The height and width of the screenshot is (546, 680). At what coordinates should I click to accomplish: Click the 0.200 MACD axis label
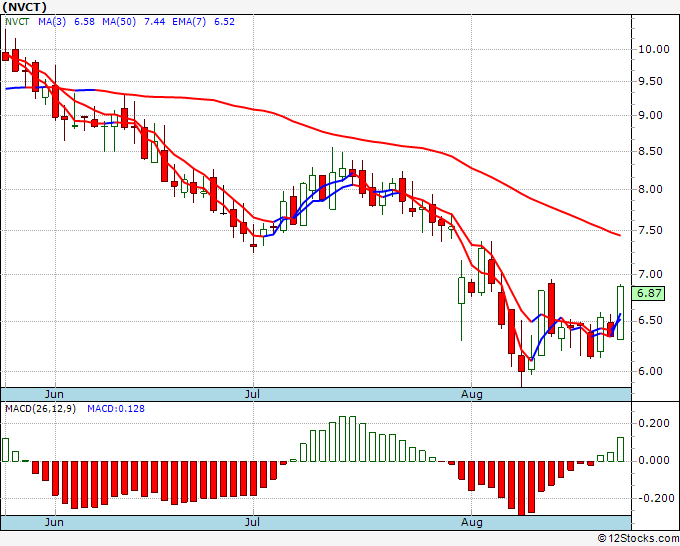click(654, 423)
